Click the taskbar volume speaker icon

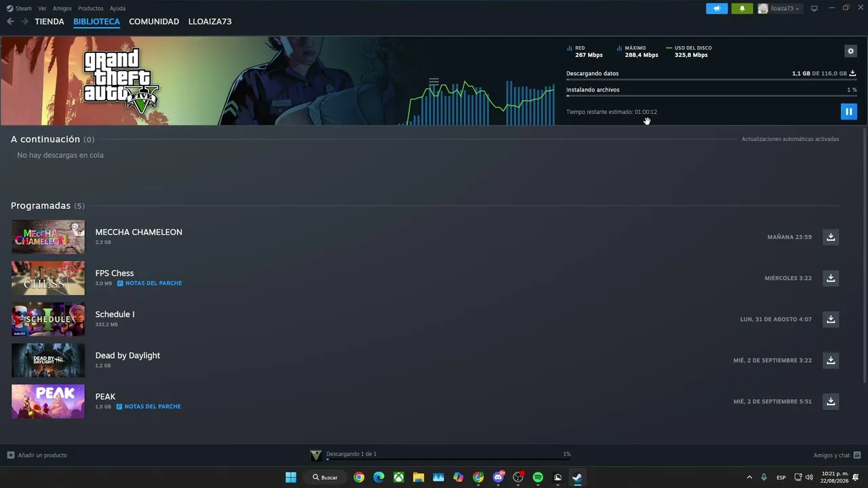point(809,477)
